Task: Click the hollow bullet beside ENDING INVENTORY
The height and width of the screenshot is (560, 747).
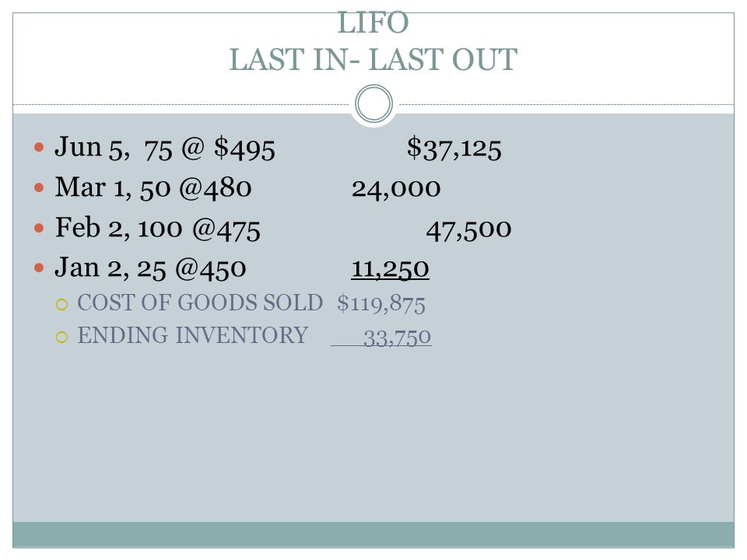Action: 62,337
